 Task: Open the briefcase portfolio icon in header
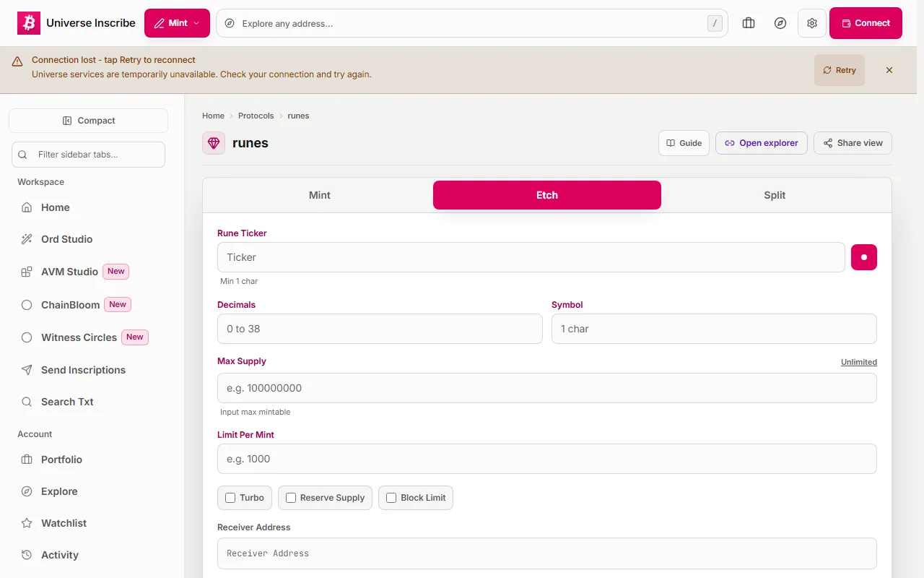[x=749, y=23]
